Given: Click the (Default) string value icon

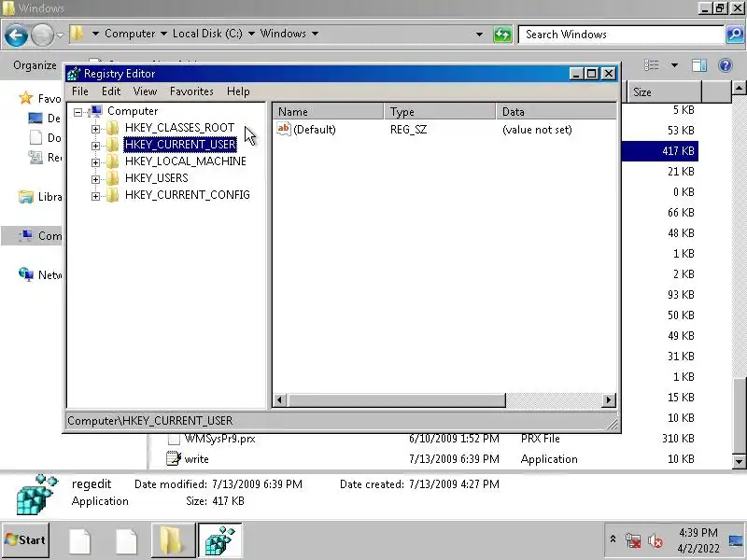Looking at the screenshot, I should (284, 129).
